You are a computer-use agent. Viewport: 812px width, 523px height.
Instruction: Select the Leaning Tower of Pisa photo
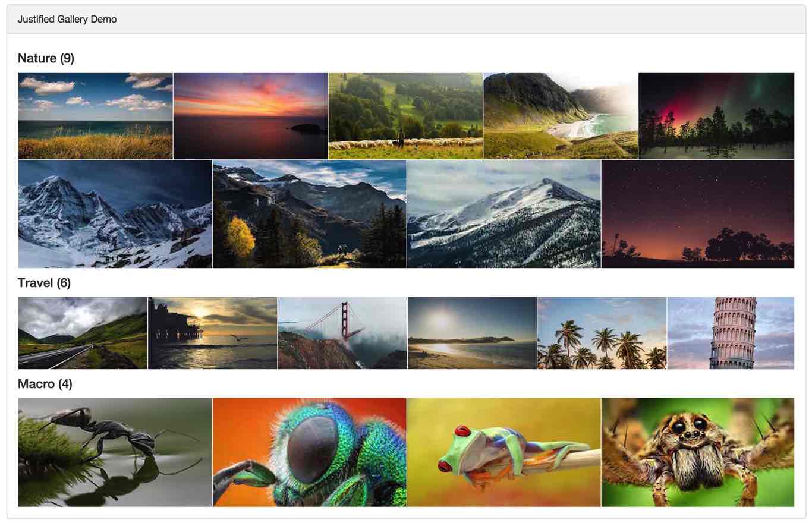(x=731, y=333)
